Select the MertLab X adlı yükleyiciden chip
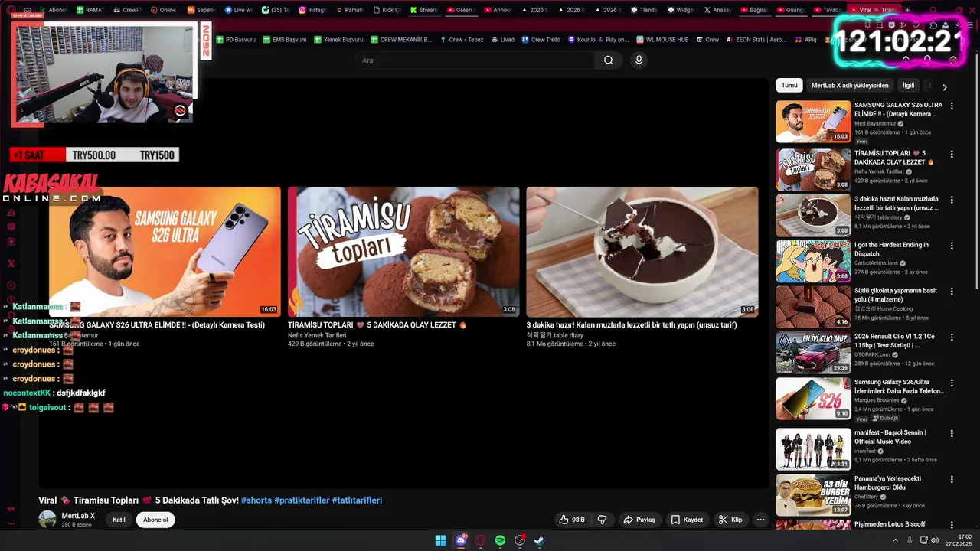 (x=850, y=86)
